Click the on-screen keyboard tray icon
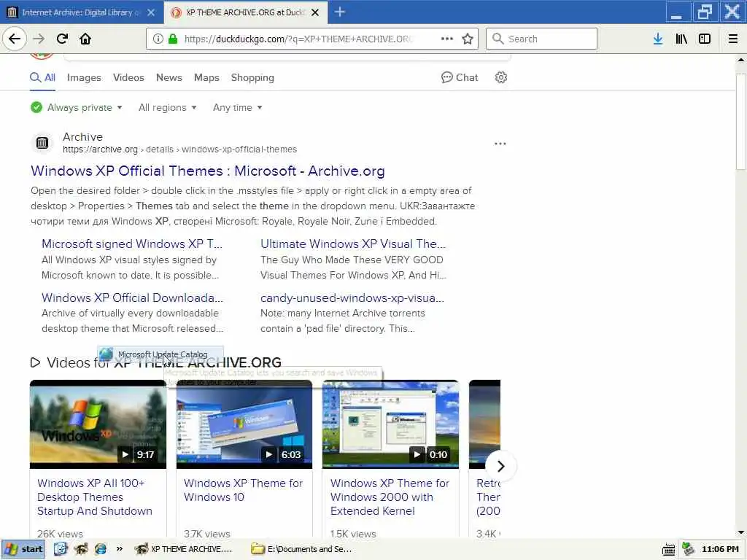 [x=669, y=550]
